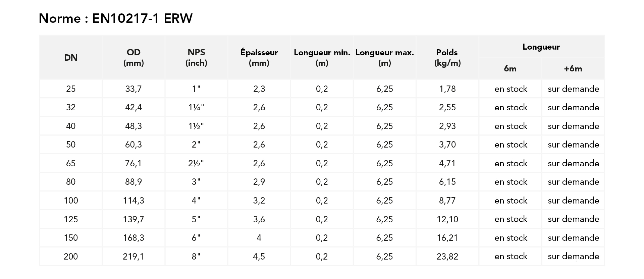Viewport: 644px width, 279px height.
Task: Select the DN 125 cell
Action: (71, 219)
